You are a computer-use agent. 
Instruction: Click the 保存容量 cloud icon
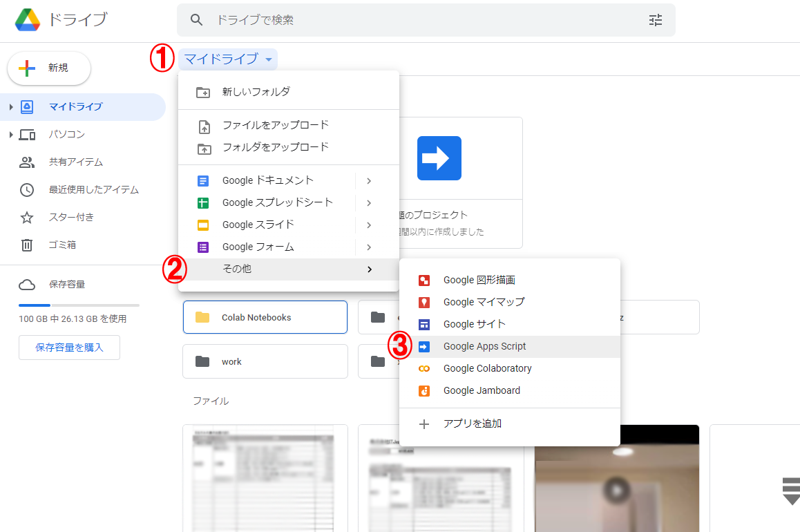[x=27, y=285]
